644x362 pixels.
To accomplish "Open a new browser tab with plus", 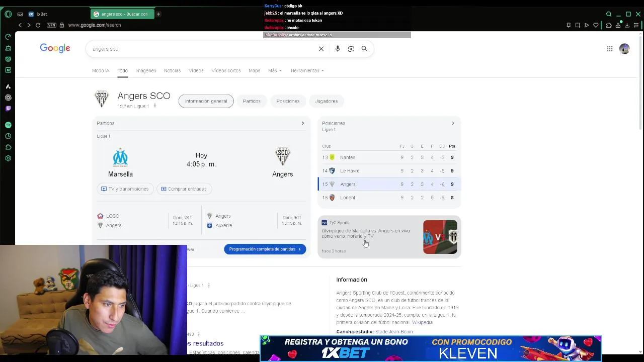I will (x=158, y=14).
